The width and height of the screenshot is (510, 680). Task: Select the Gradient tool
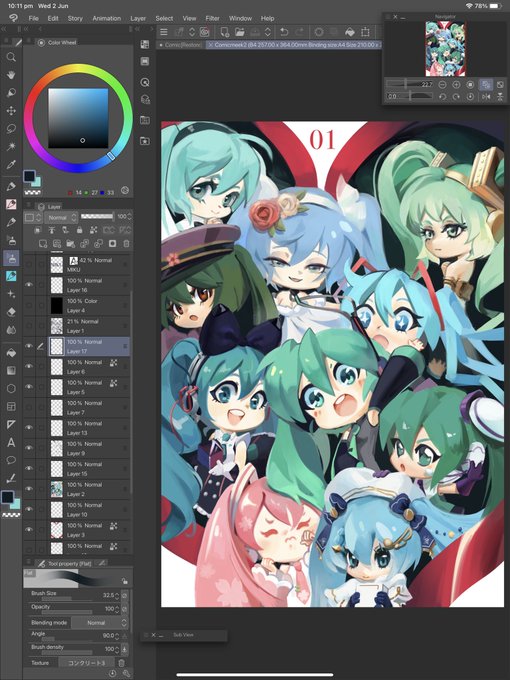11,370
